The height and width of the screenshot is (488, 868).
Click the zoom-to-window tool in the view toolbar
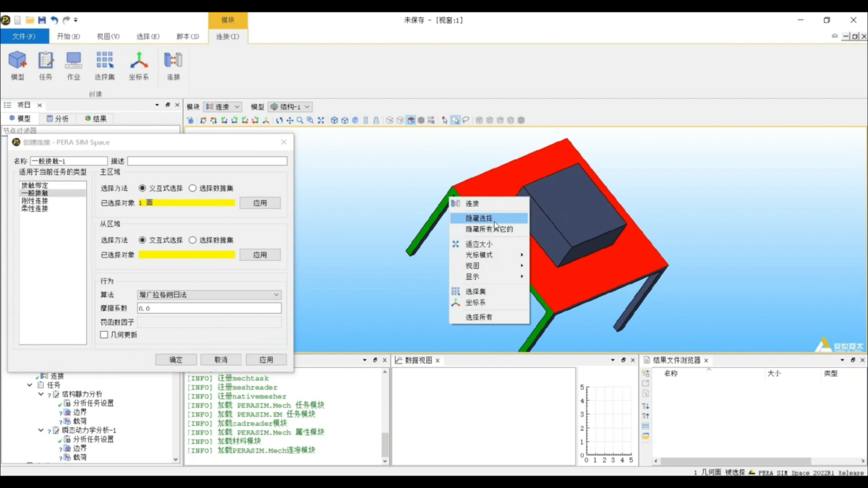click(x=310, y=120)
